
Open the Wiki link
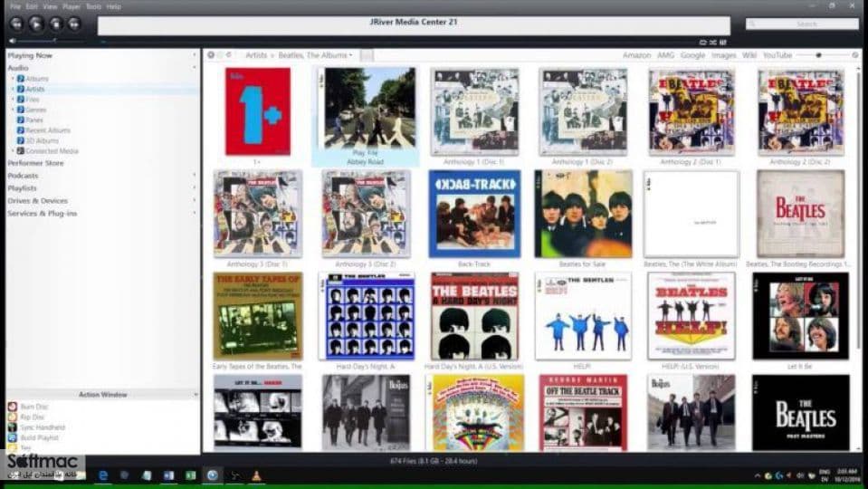pyautogui.click(x=749, y=55)
